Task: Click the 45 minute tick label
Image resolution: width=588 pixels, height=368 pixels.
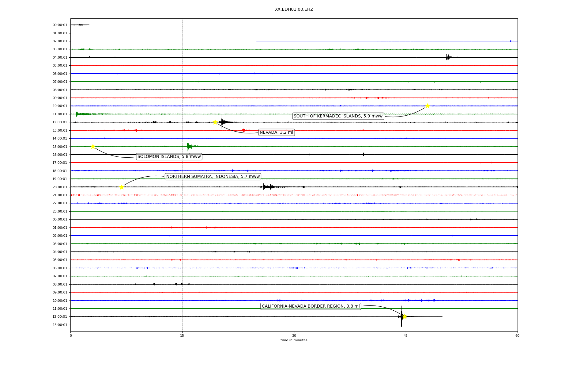Action: [405, 335]
